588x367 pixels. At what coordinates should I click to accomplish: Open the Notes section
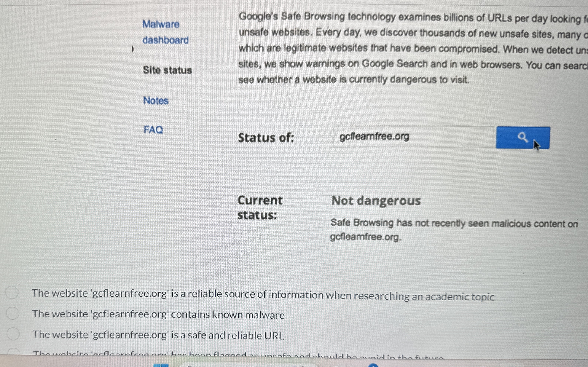click(x=155, y=101)
